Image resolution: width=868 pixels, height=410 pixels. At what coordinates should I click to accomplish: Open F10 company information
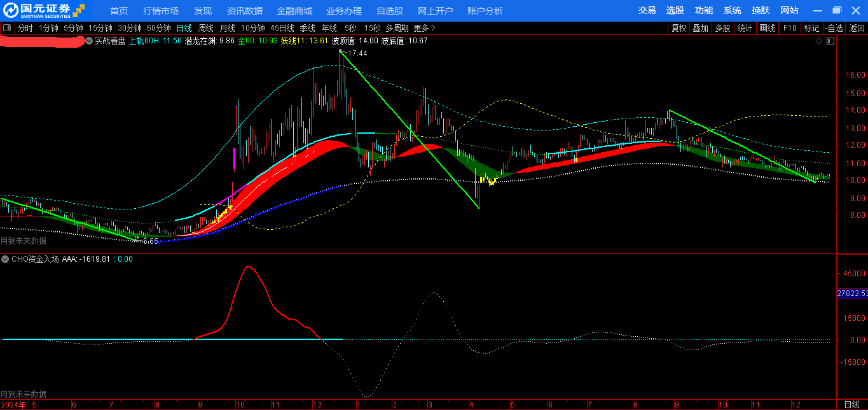[x=790, y=28]
